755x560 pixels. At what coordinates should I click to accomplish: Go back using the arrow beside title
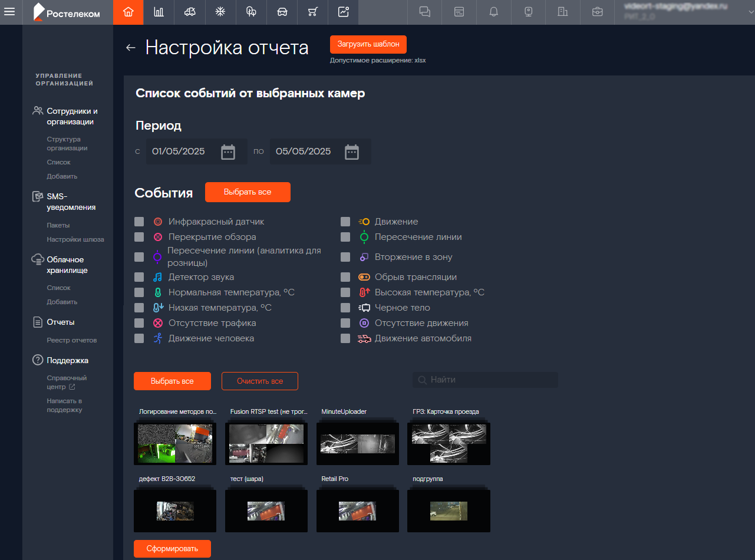pyautogui.click(x=131, y=48)
